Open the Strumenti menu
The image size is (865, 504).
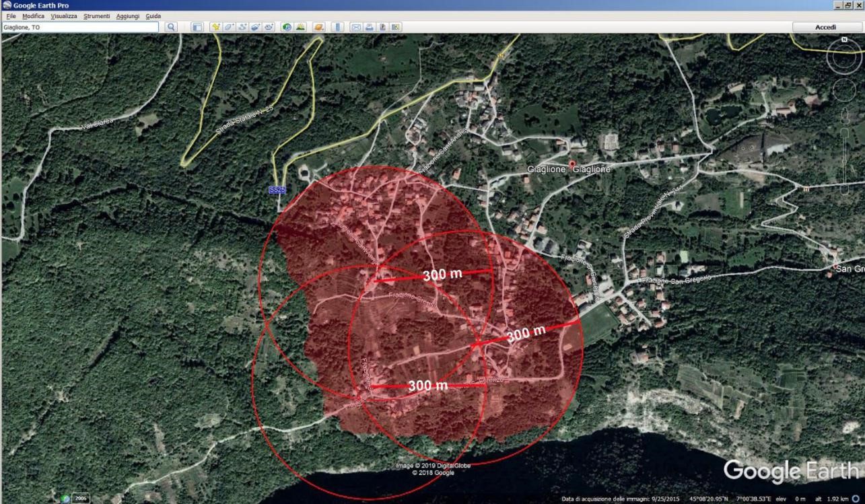(x=96, y=15)
